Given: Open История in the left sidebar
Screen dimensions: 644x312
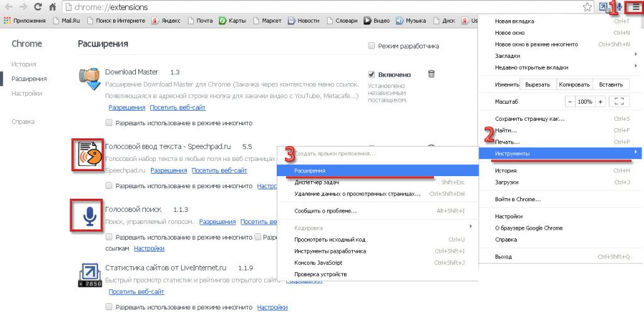Looking at the screenshot, I should coord(24,64).
